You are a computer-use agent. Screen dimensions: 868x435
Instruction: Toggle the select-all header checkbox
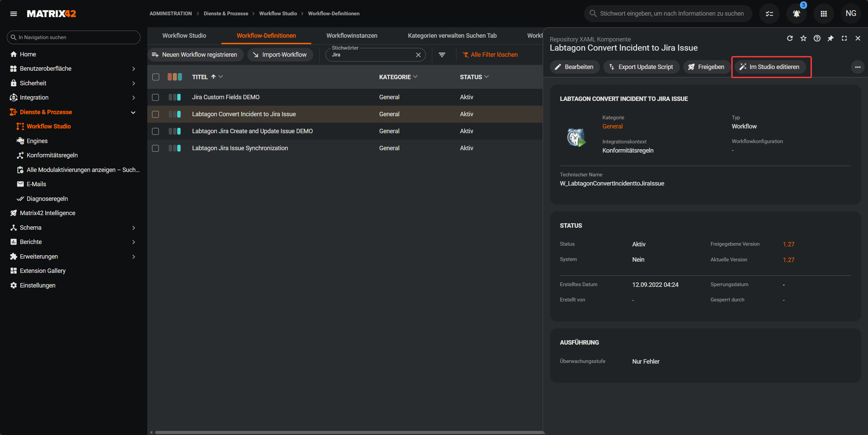(155, 77)
